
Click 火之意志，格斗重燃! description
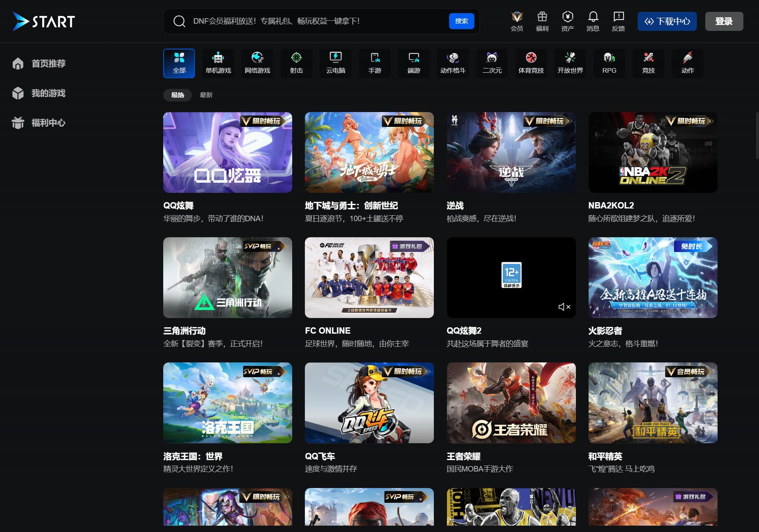coord(623,343)
